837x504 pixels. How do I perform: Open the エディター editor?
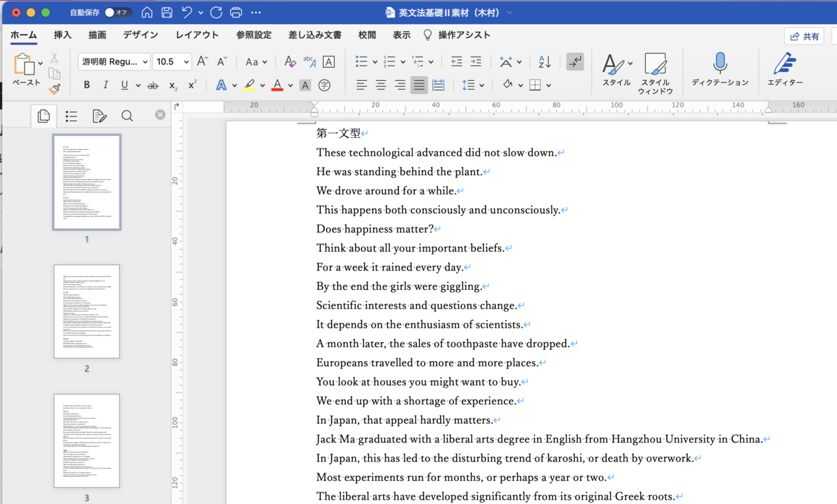pyautogui.click(x=785, y=70)
